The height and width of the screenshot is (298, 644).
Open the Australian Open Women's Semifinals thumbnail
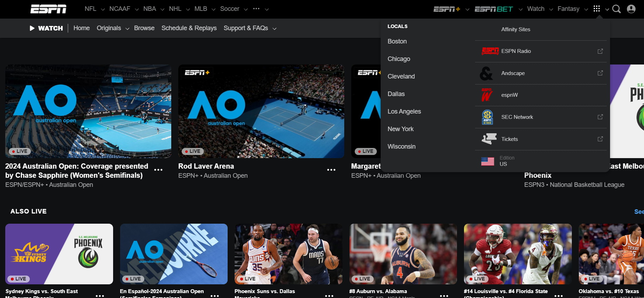click(88, 111)
